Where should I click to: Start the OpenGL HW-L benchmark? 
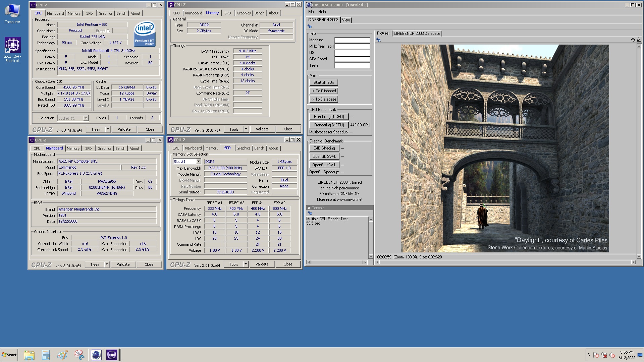(x=324, y=165)
